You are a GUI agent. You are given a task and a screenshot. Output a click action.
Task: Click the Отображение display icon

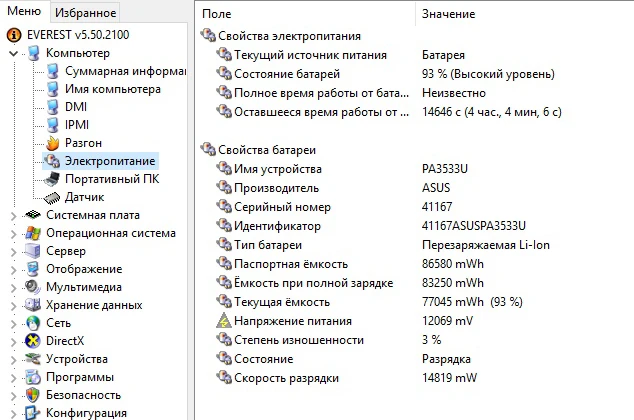[x=33, y=269]
